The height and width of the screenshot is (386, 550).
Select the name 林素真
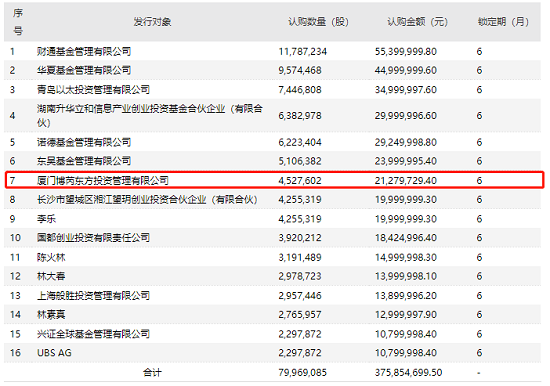pos(51,314)
